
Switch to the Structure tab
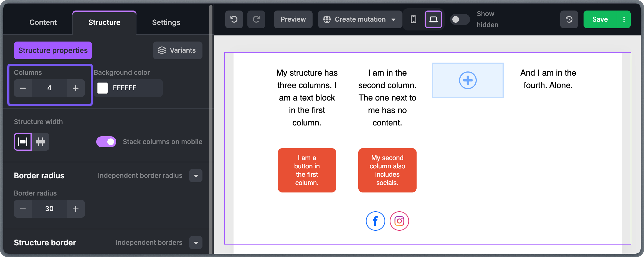104,22
